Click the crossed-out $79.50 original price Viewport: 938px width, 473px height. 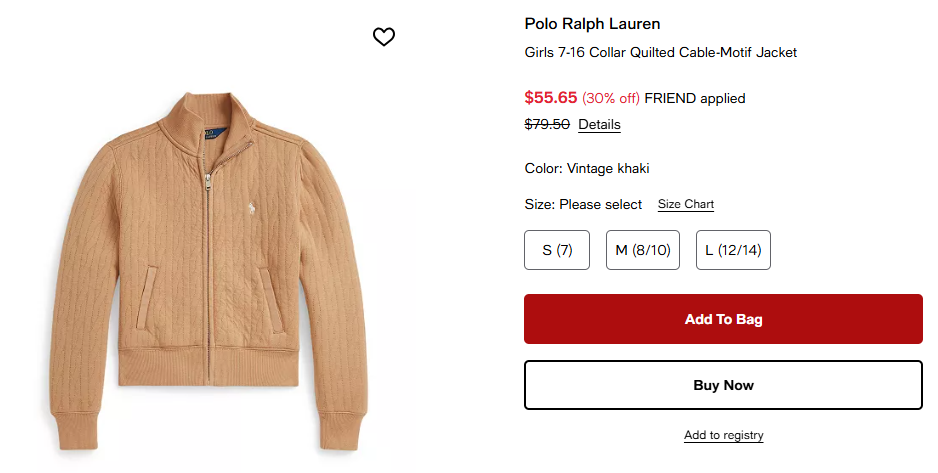(x=547, y=125)
